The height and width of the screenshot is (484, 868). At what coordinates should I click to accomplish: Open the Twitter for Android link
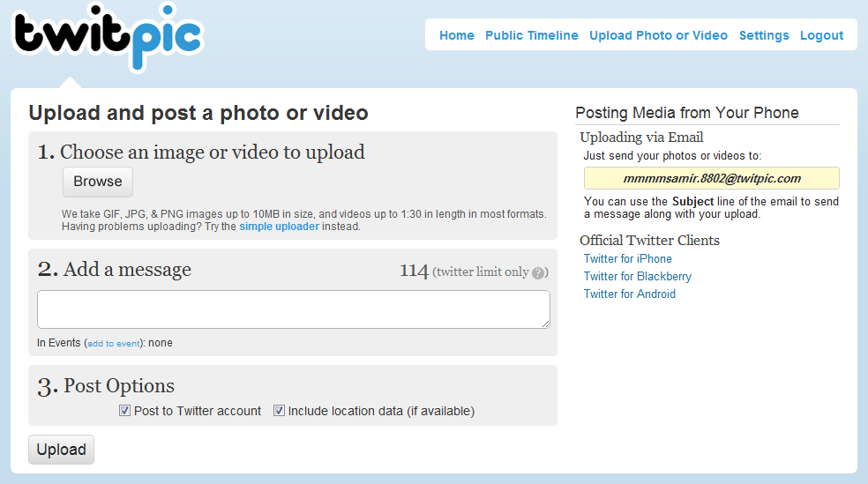point(630,294)
